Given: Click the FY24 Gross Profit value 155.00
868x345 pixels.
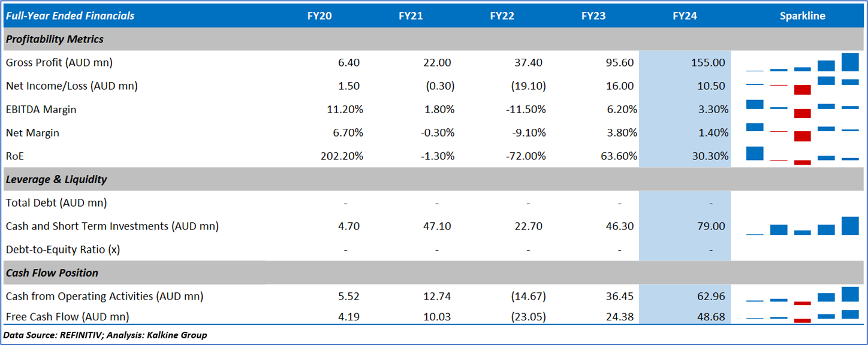Looking at the screenshot, I should point(707,62).
